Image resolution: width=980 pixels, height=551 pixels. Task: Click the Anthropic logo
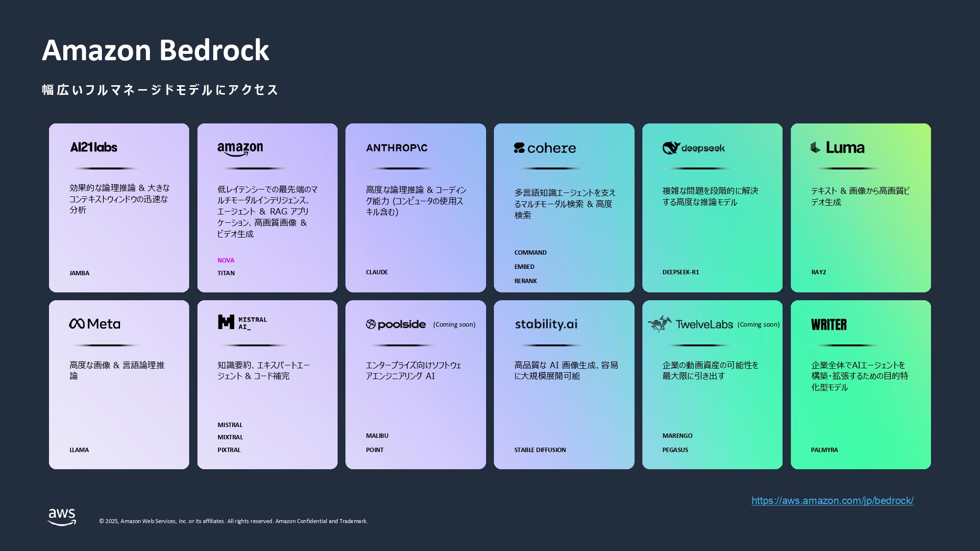coord(396,148)
